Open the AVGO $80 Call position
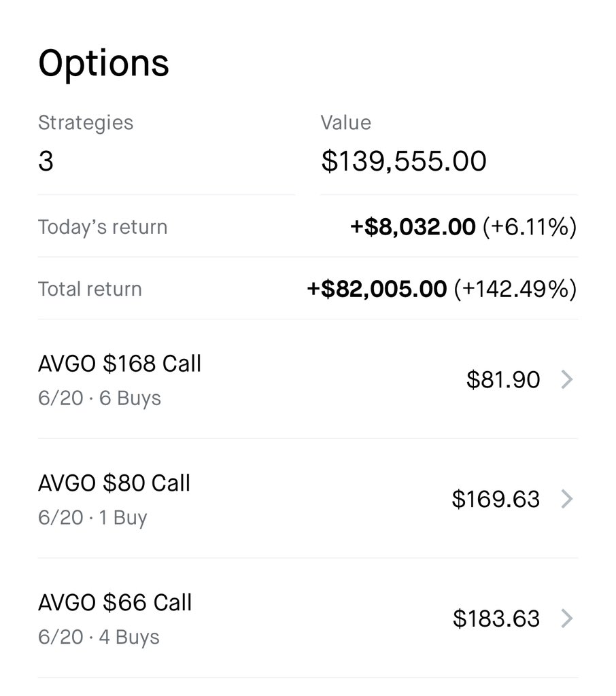Image resolution: width=616 pixels, height=696 pixels. tap(114, 483)
